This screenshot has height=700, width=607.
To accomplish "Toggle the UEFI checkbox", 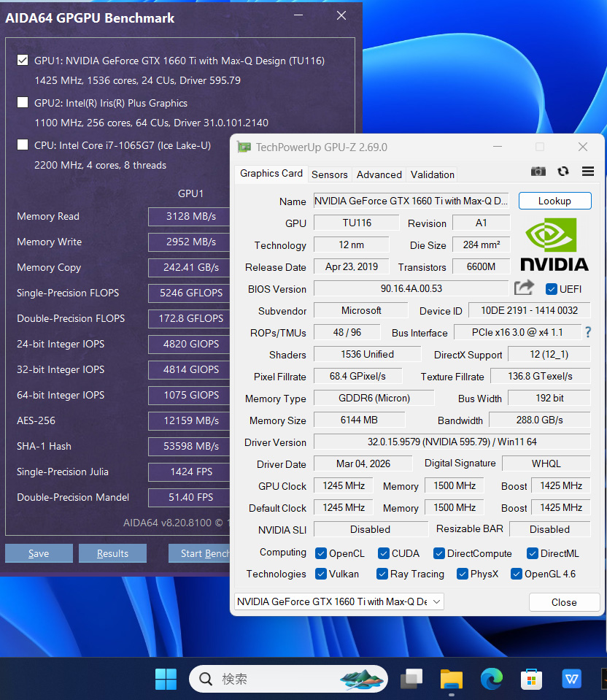I will click(552, 289).
